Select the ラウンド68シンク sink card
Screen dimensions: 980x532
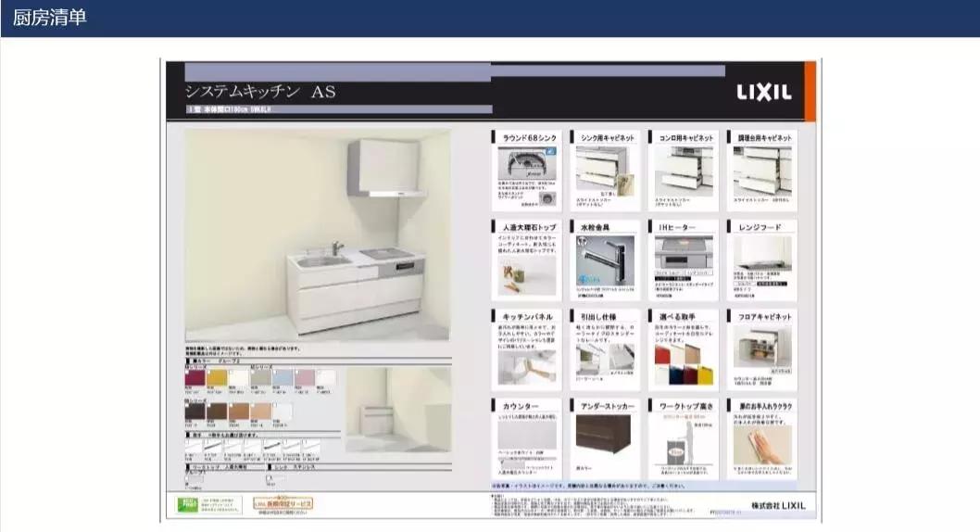[526, 171]
